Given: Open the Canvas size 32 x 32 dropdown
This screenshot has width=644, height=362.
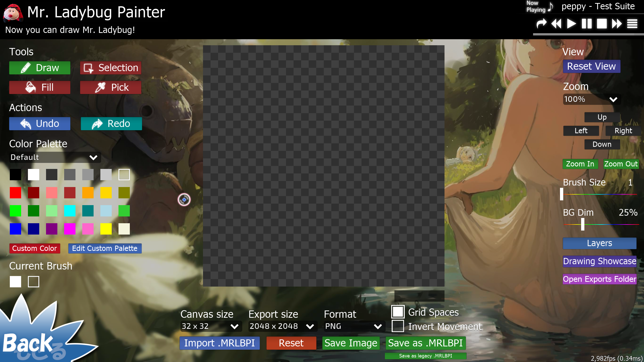Looking at the screenshot, I should 211,326.
